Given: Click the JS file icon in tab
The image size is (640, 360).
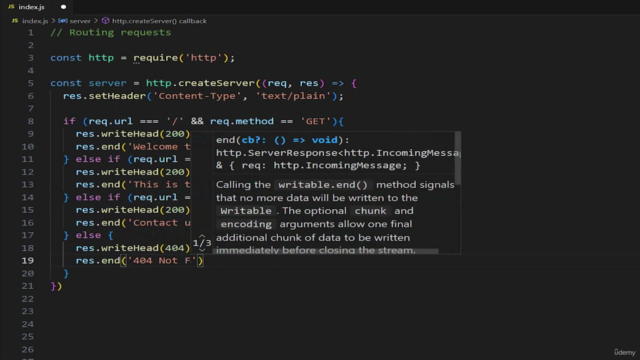Looking at the screenshot, I should [x=11, y=7].
